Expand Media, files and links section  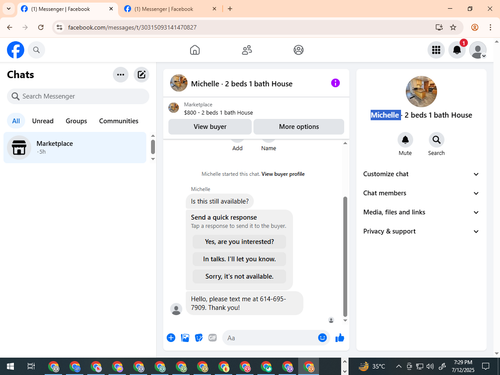pos(421,212)
